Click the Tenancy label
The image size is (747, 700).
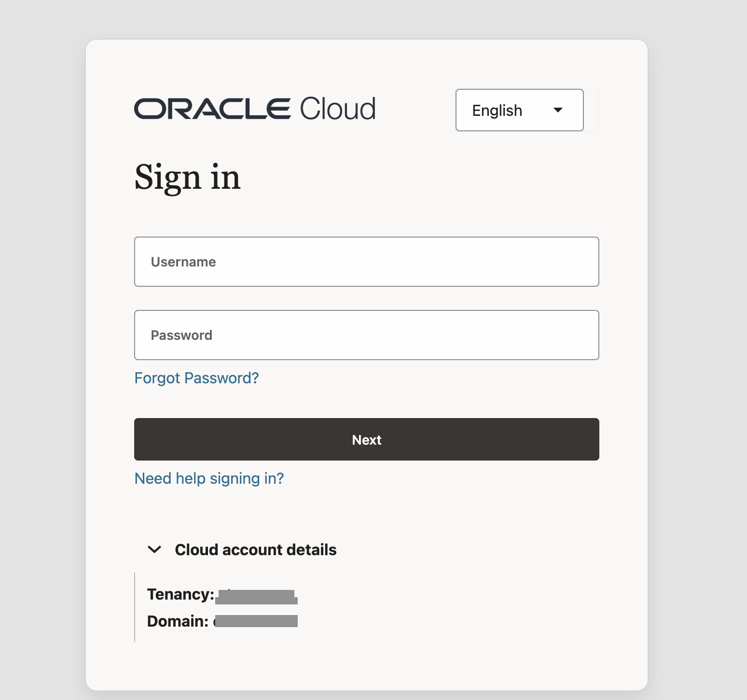click(180, 594)
